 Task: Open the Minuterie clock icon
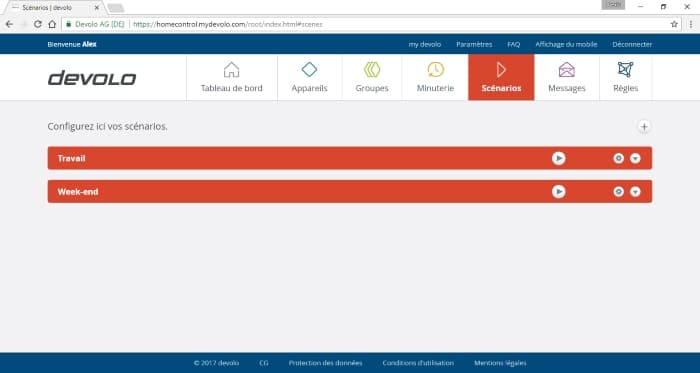click(435, 70)
